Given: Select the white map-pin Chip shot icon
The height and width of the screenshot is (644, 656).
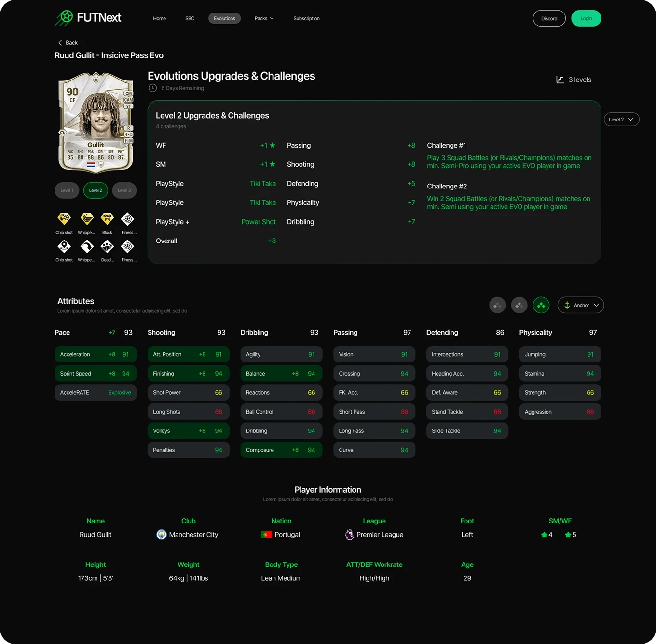Looking at the screenshot, I should pos(64,246).
